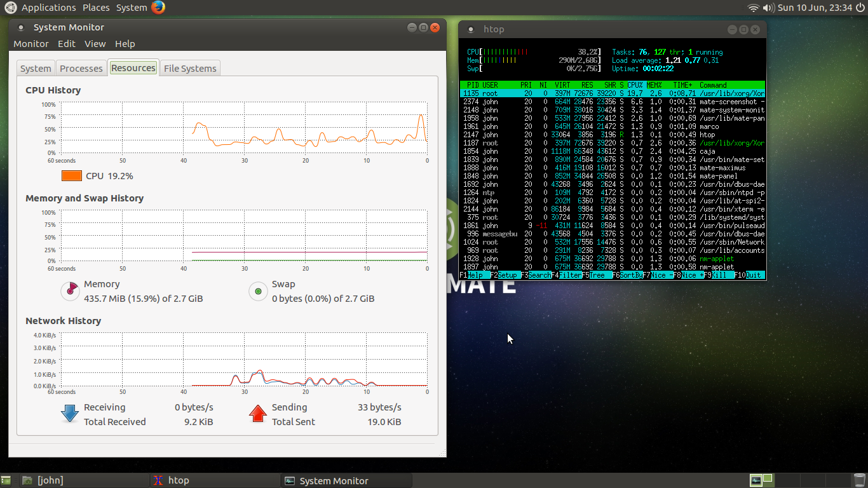
Task: Open the Places menu
Action: [x=96, y=8]
